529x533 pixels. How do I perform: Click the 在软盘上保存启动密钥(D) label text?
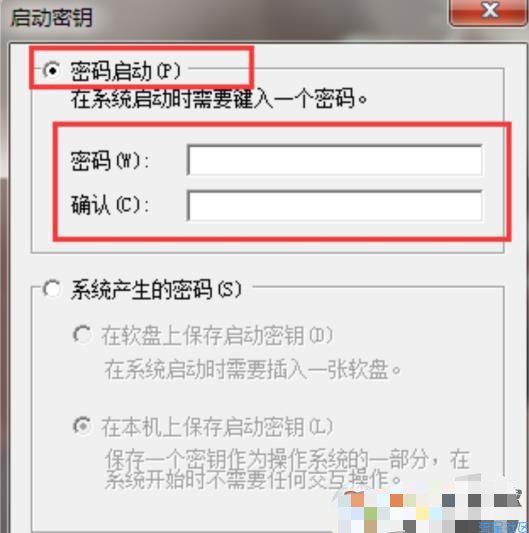(217, 335)
